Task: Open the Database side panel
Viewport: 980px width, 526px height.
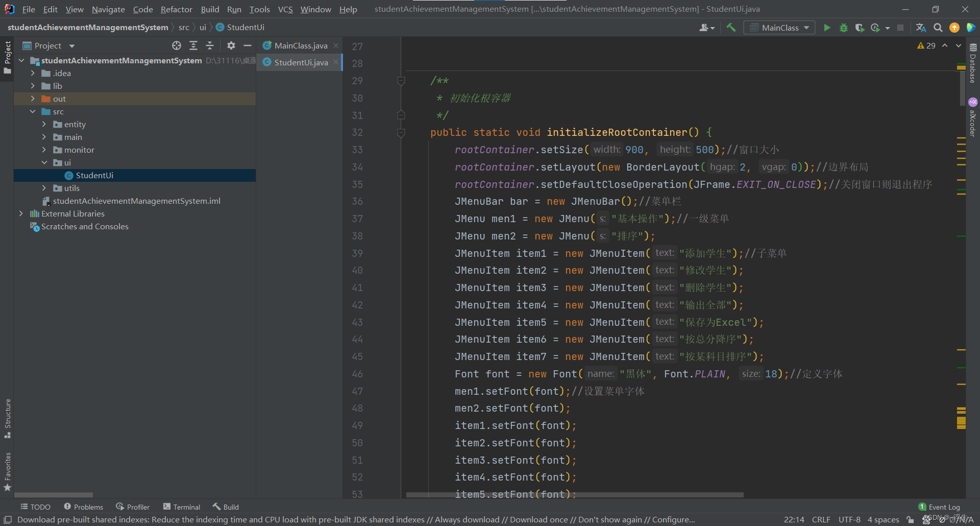Action: pyautogui.click(x=973, y=63)
